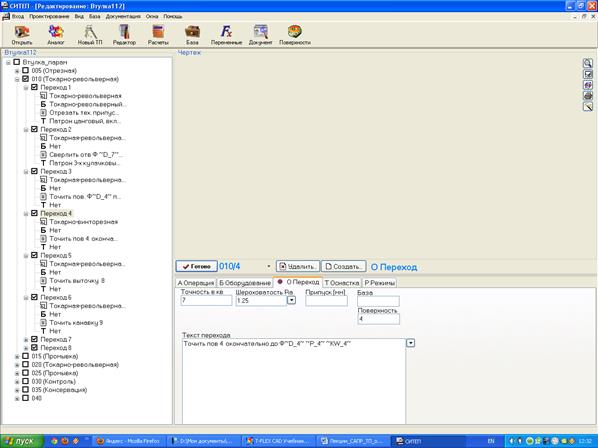The height and width of the screenshot is (448, 598).
Task: Click the Готово button
Action: (196, 266)
